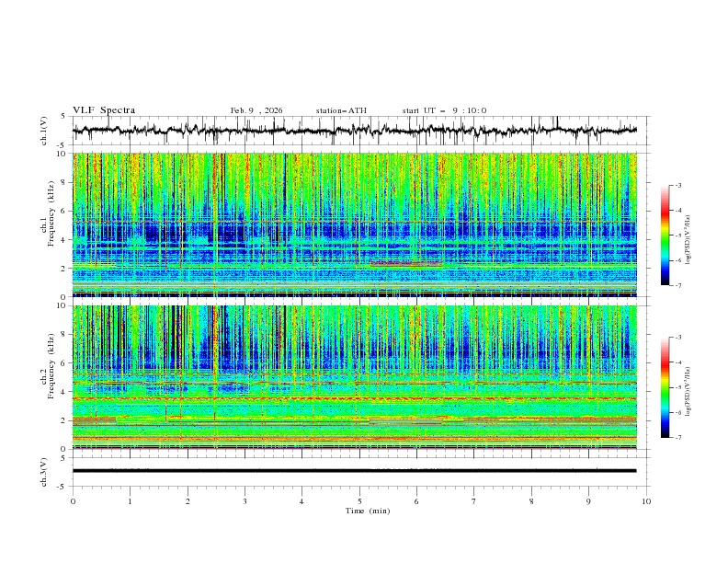Click the date text "Feb. 9 , 2026"
The image size is (728, 563).
(256, 110)
